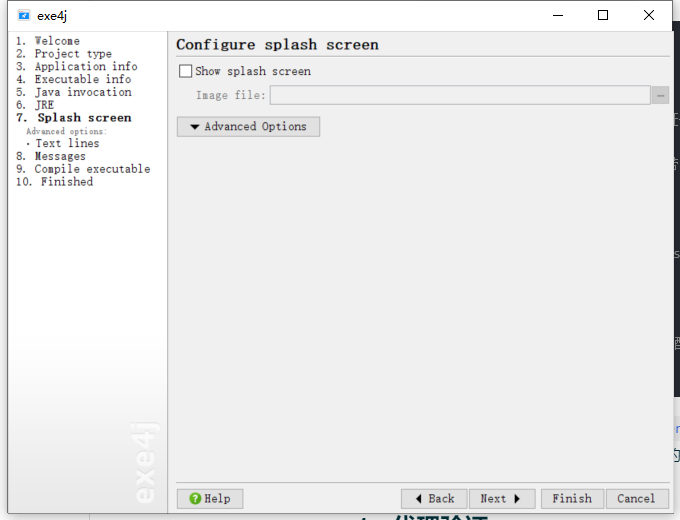Proceed with the Next button

[x=501, y=498]
